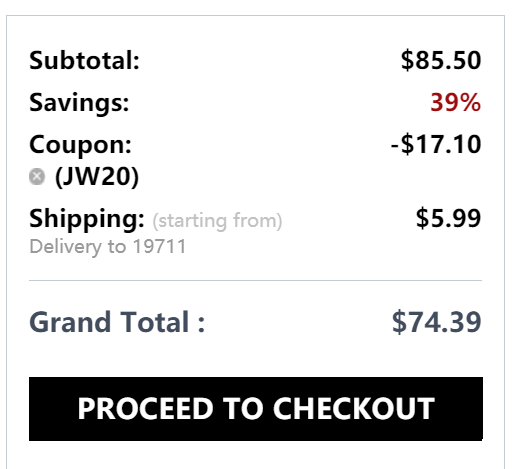The image size is (517, 469).
Task: Click the PROCEED TO CHECKOUT button
Action: click(x=256, y=409)
